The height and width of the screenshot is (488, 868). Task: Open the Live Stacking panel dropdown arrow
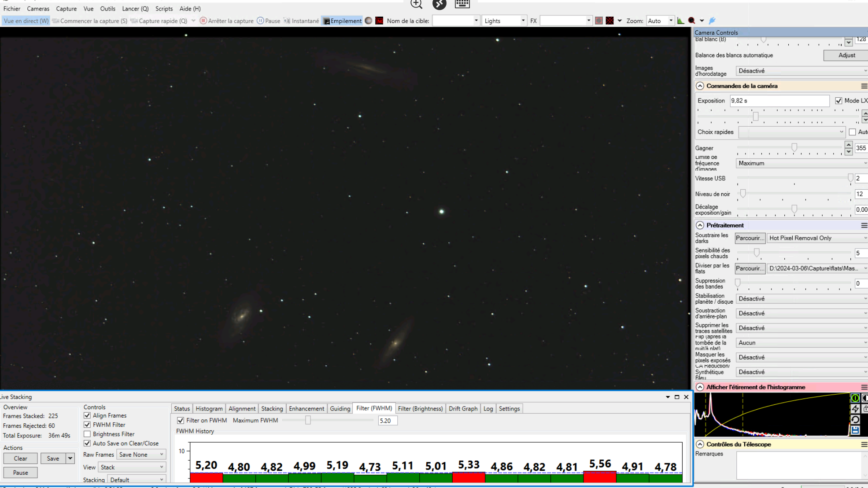(668, 397)
